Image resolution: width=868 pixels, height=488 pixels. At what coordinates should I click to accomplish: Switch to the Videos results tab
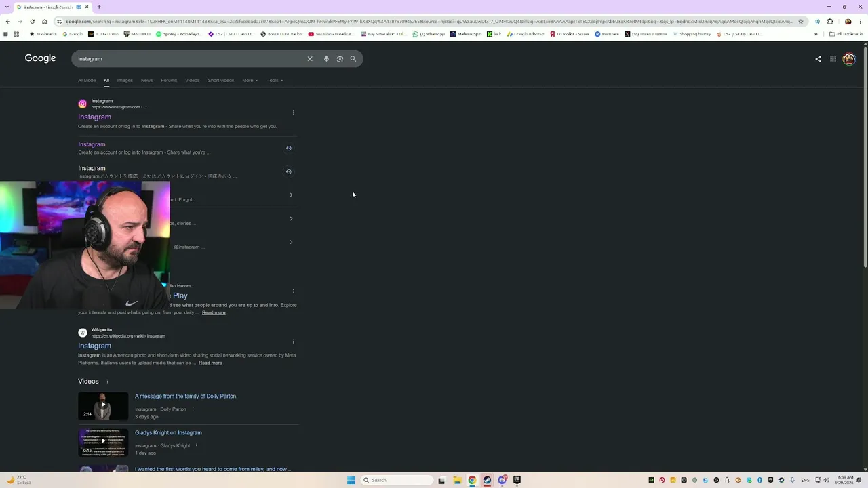pos(193,80)
